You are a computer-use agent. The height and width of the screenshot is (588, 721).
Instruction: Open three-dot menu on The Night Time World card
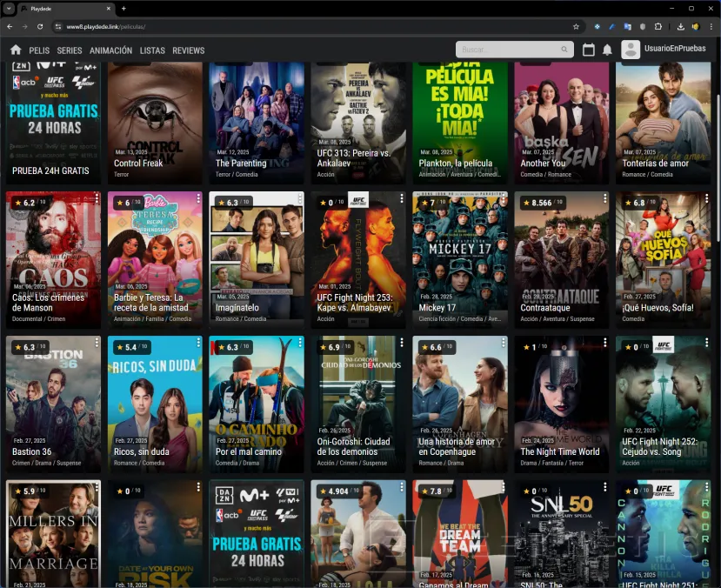pyautogui.click(x=605, y=343)
